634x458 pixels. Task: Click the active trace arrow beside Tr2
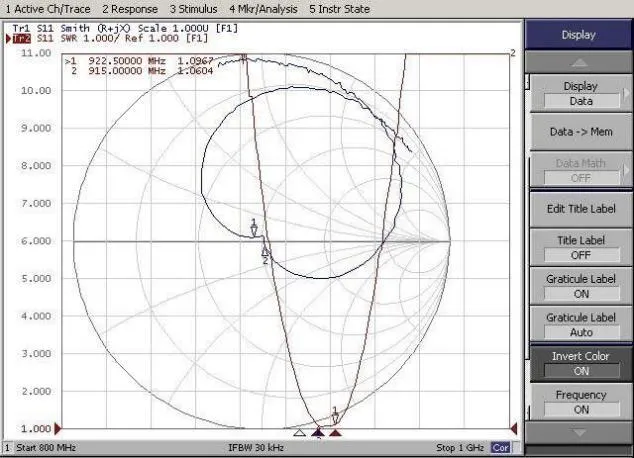10,38
